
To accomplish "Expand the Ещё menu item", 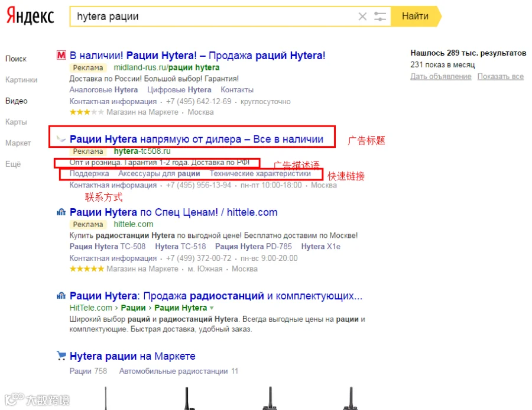I will pyautogui.click(x=13, y=164).
